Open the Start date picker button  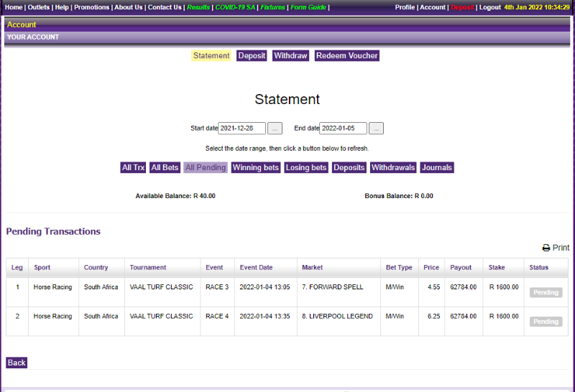tap(275, 129)
